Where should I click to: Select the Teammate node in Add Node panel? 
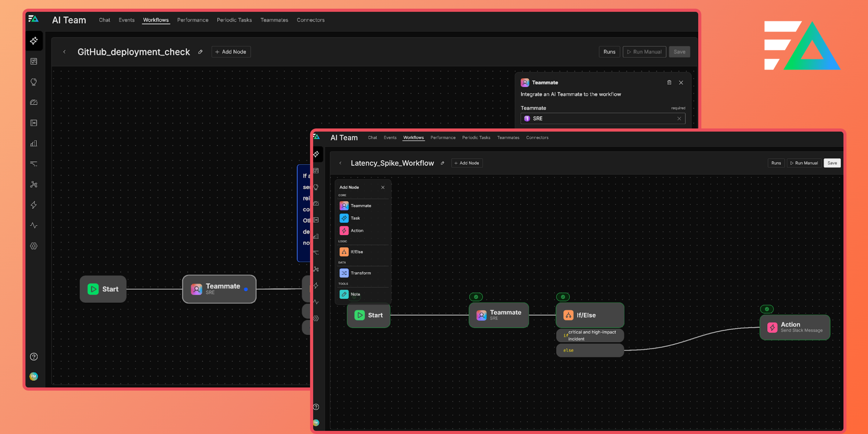361,206
